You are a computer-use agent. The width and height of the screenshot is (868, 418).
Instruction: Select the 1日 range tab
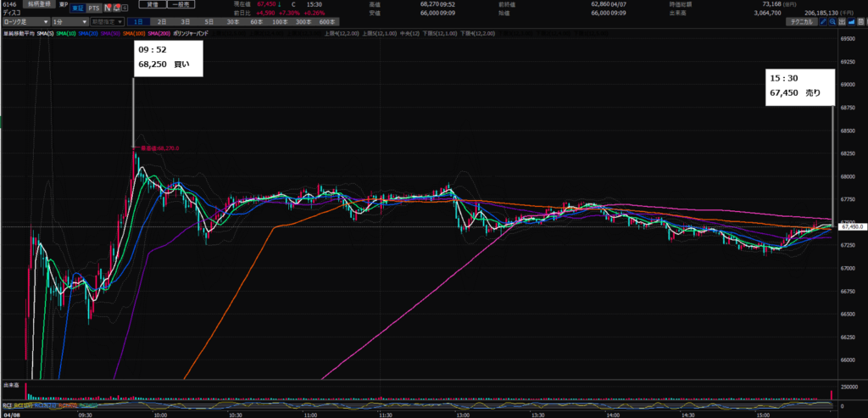[x=138, y=21]
